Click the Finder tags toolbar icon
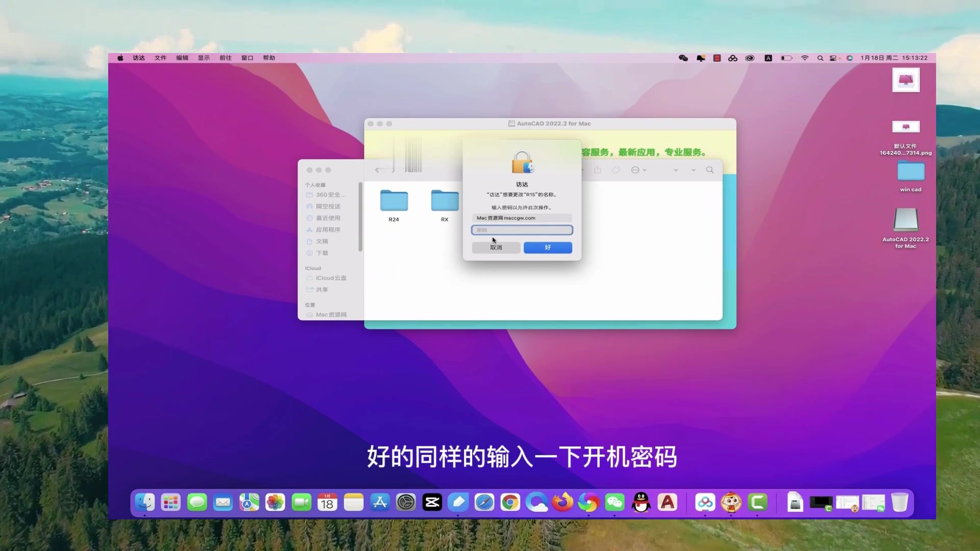980x551 pixels. (616, 170)
